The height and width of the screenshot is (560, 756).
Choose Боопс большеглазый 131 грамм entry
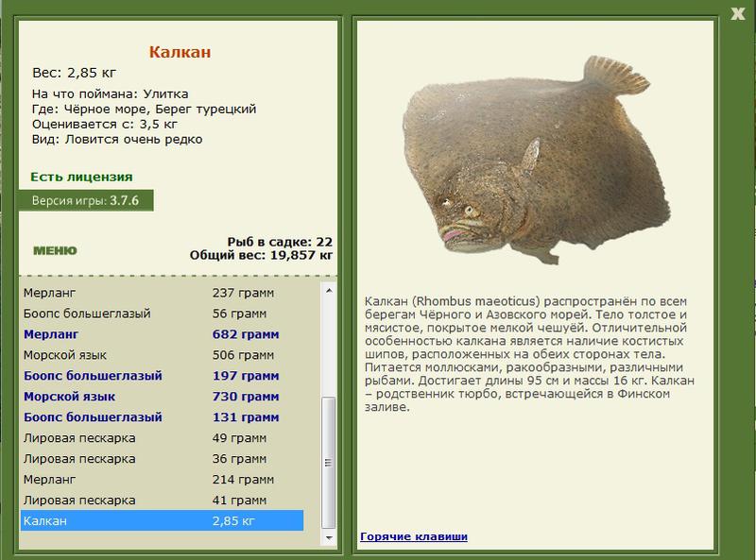161,417
